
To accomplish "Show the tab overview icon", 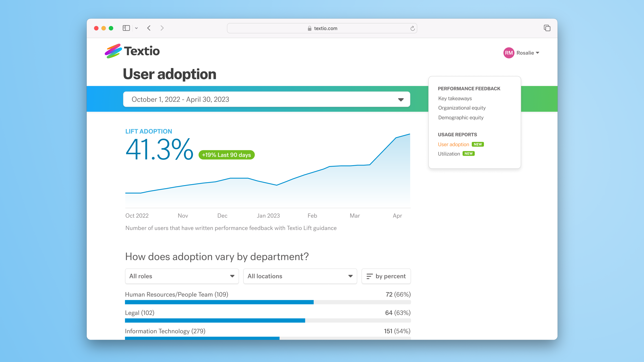I will pyautogui.click(x=547, y=28).
